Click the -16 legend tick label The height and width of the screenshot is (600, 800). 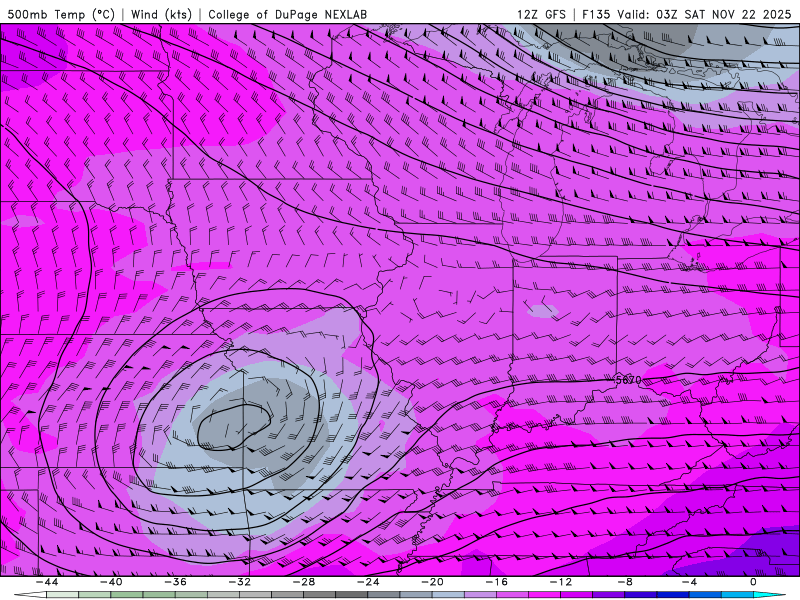(x=496, y=582)
